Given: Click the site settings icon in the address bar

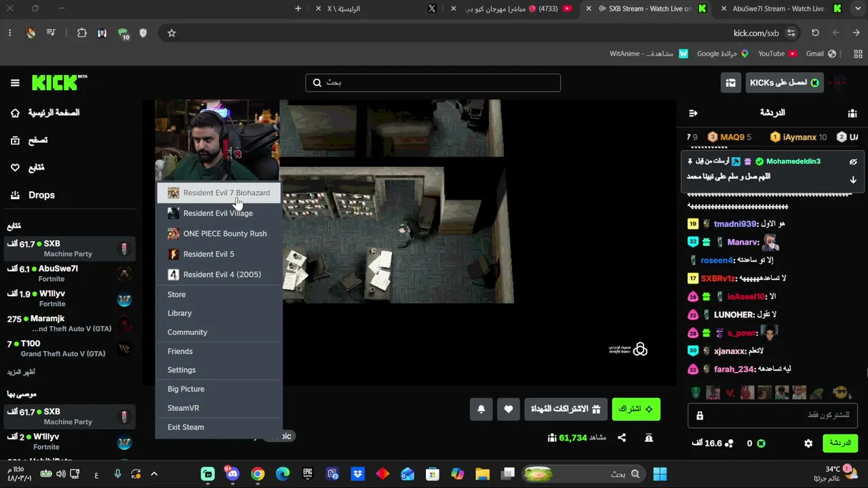Looking at the screenshot, I should coord(791,33).
